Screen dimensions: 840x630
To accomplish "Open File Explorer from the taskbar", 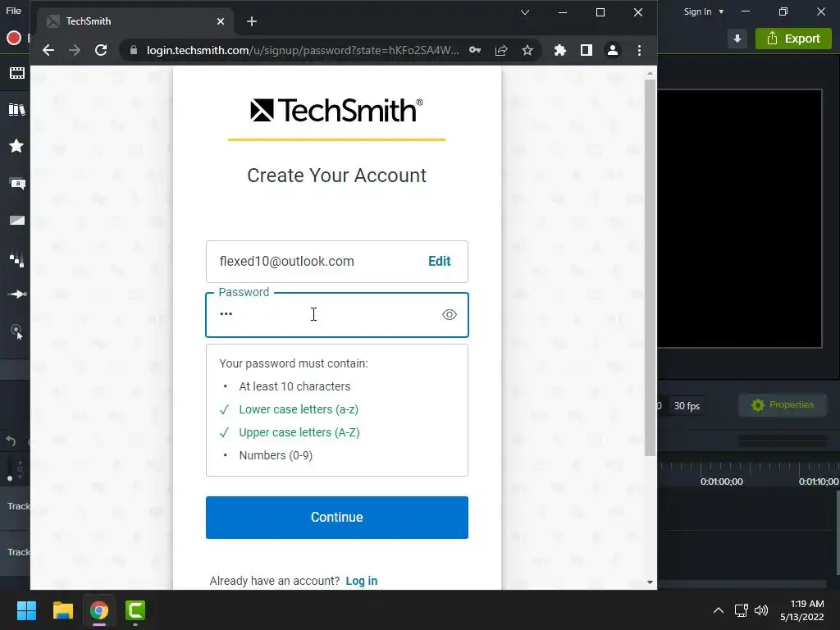I will [x=62, y=610].
